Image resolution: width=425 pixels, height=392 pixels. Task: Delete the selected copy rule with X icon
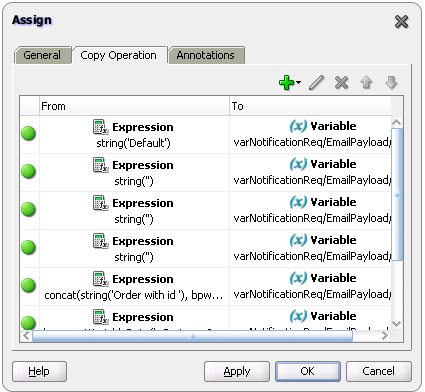pyautogui.click(x=341, y=82)
